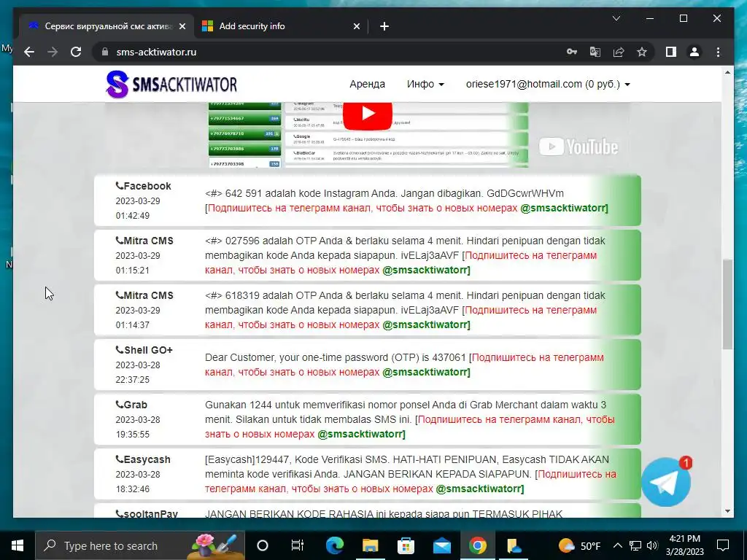The image size is (747, 560).
Task: Switch to the Add security info tab
Action: click(281, 26)
